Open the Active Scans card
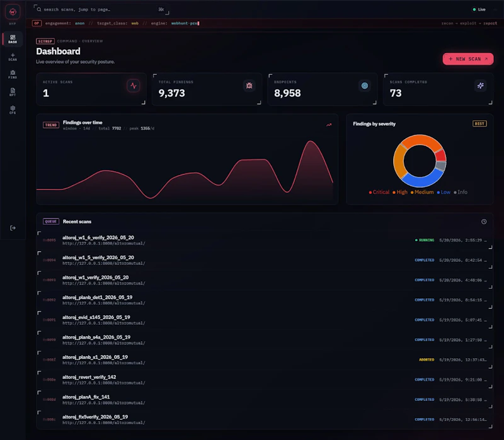Screen dimensions: 504x440 click(x=91, y=89)
